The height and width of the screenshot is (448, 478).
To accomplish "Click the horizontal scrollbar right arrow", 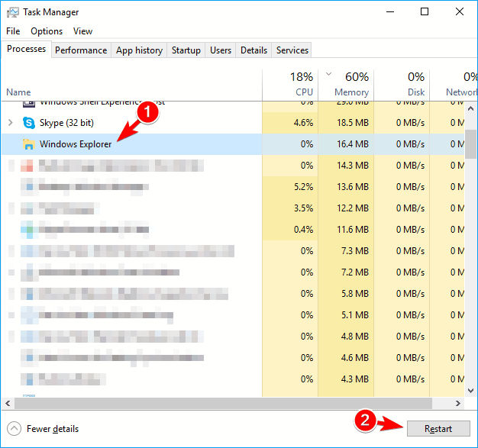I will [x=458, y=403].
